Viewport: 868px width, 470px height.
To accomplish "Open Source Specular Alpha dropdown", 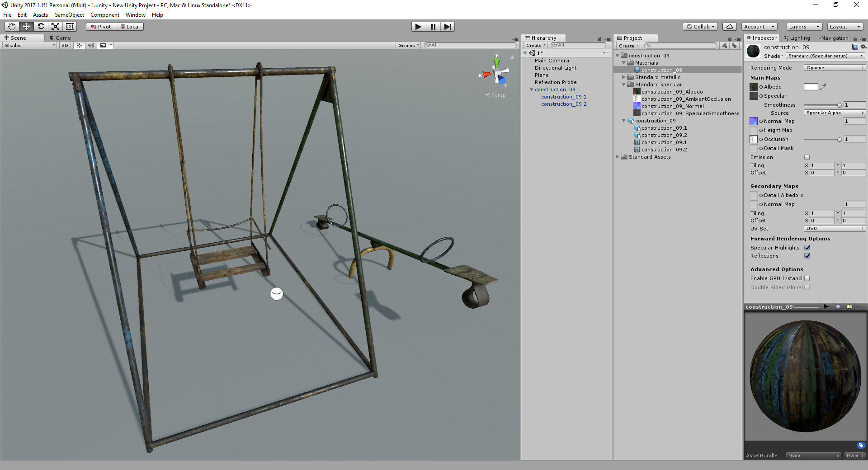I will click(835, 113).
